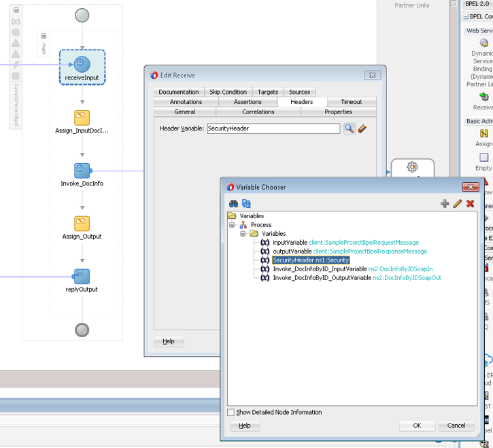Screen dimensions: 493x448
Task: Collapse the Variables folder under Process
Action: [x=243, y=234]
